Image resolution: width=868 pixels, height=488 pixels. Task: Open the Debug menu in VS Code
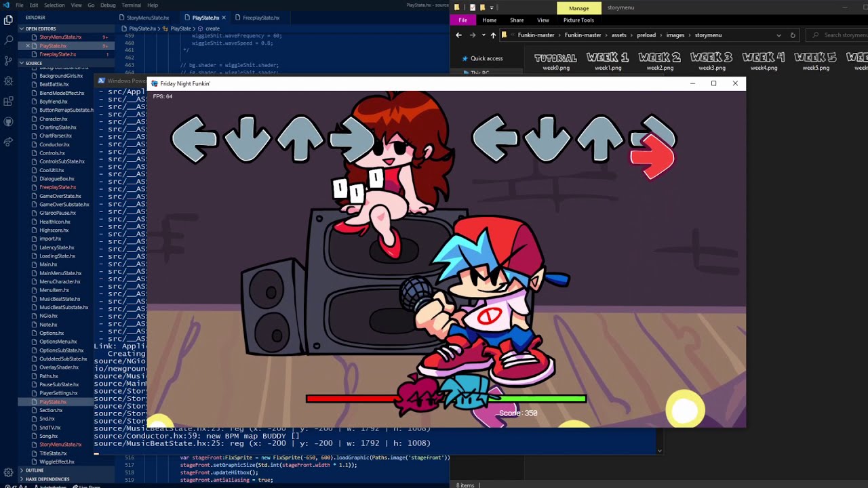(x=108, y=5)
